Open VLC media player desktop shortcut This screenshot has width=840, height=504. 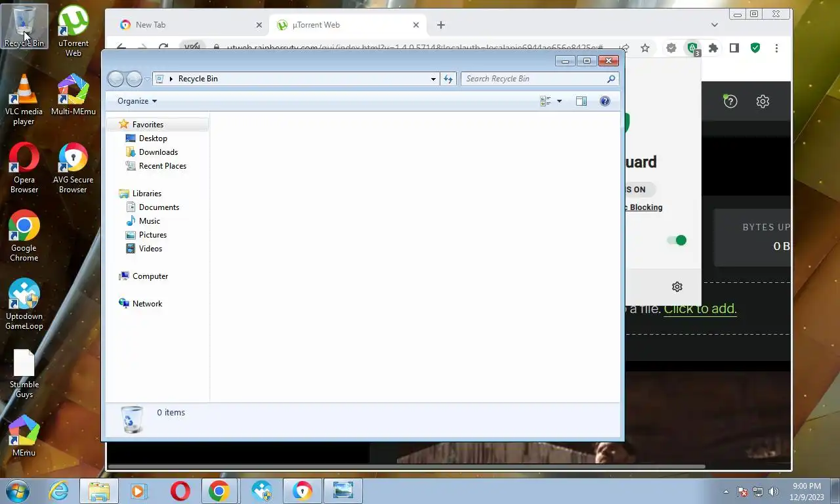click(24, 99)
